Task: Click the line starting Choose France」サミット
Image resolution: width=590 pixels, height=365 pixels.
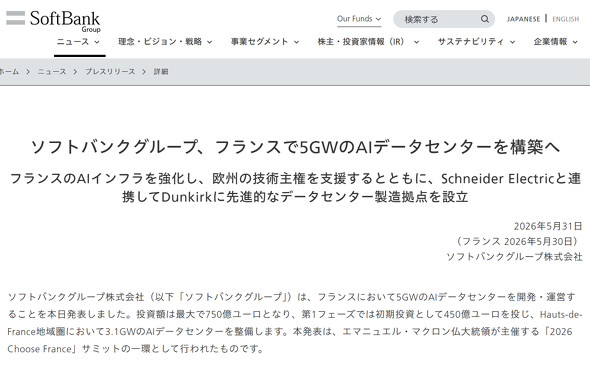Action: (x=136, y=349)
